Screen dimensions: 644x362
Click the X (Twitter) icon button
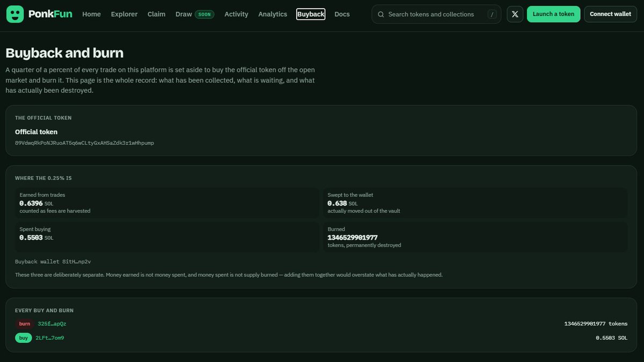click(515, 14)
